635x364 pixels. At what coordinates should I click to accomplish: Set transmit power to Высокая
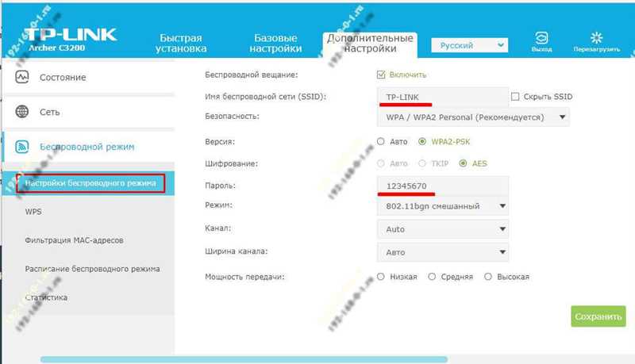point(488,277)
